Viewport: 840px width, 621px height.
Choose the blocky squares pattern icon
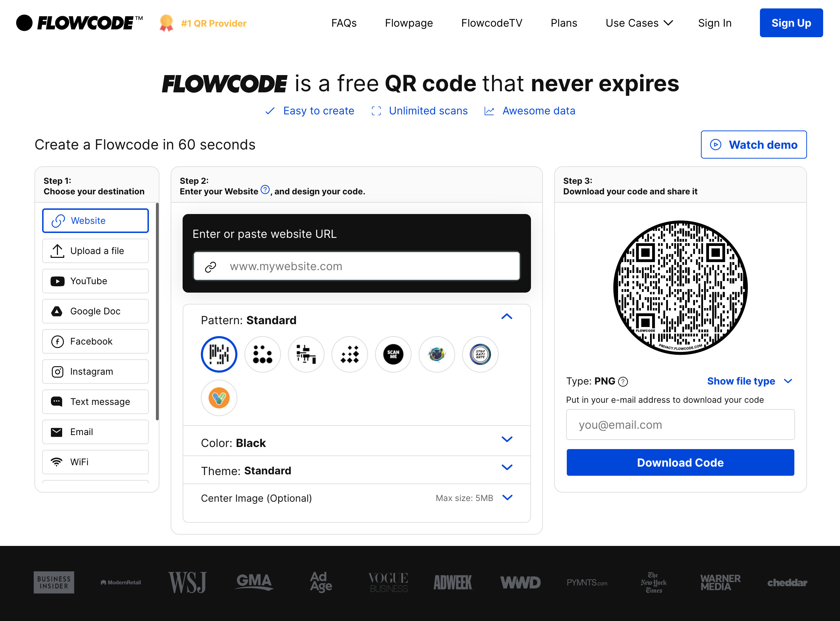click(x=306, y=354)
